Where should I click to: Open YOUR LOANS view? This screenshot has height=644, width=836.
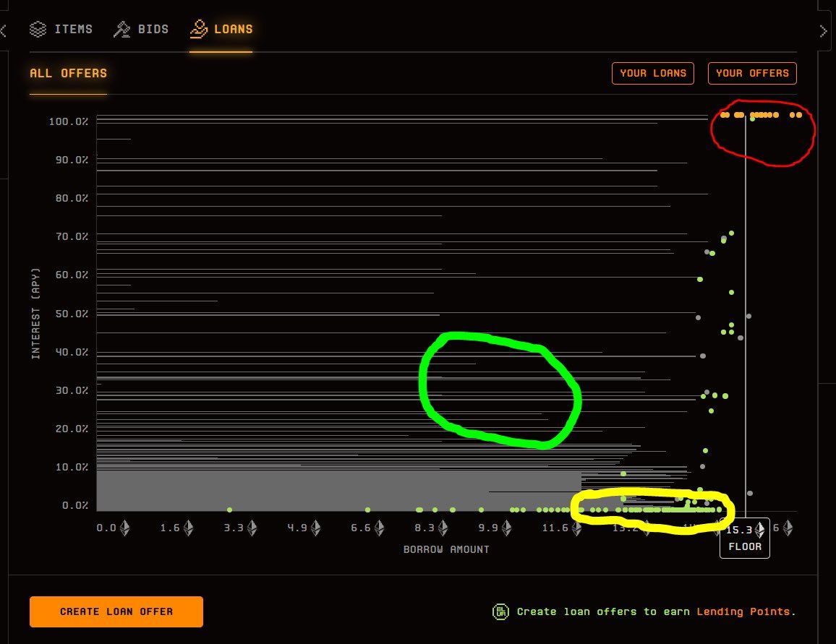click(652, 74)
